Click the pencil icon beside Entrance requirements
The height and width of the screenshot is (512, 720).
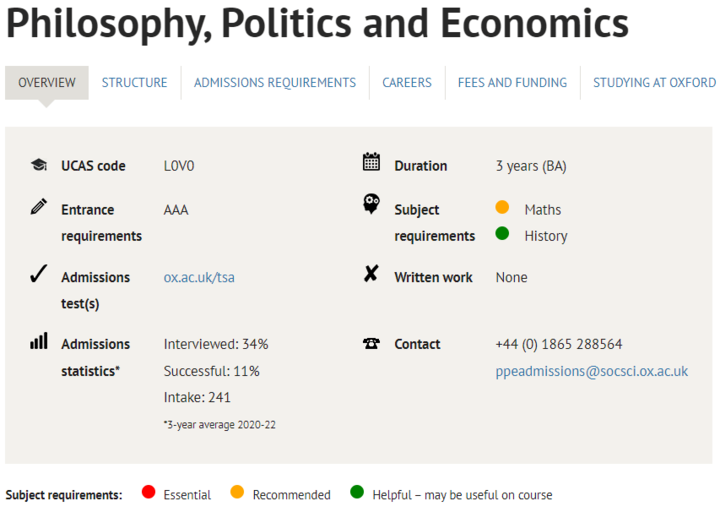39,207
